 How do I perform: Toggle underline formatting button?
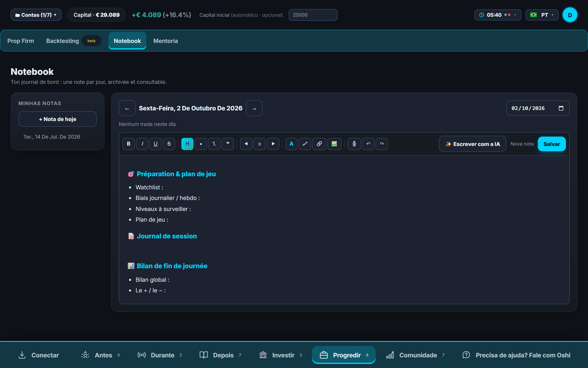155,144
